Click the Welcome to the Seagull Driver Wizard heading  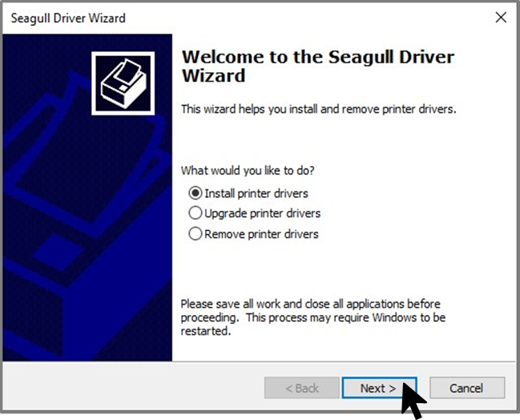(318, 66)
